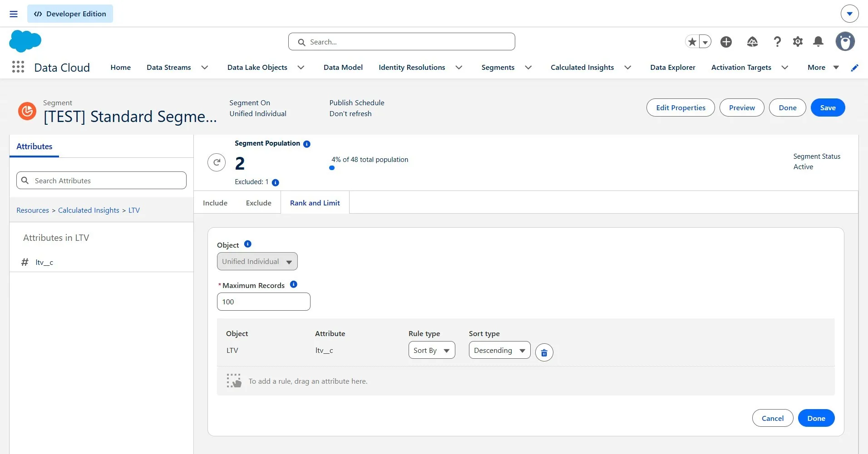The width and height of the screenshot is (868, 454).
Task: Open the Global Actions plus icon
Action: (726, 42)
